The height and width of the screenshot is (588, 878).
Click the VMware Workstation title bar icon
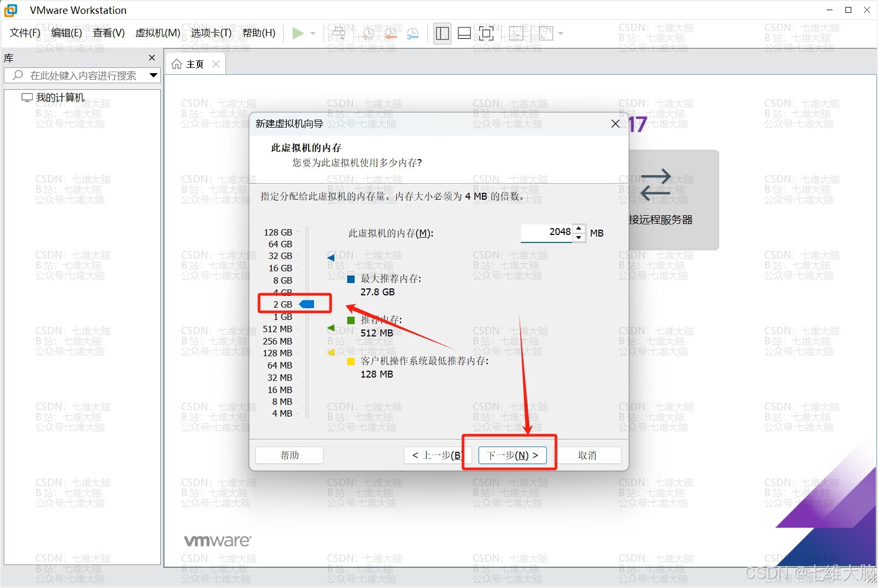pyautogui.click(x=11, y=10)
